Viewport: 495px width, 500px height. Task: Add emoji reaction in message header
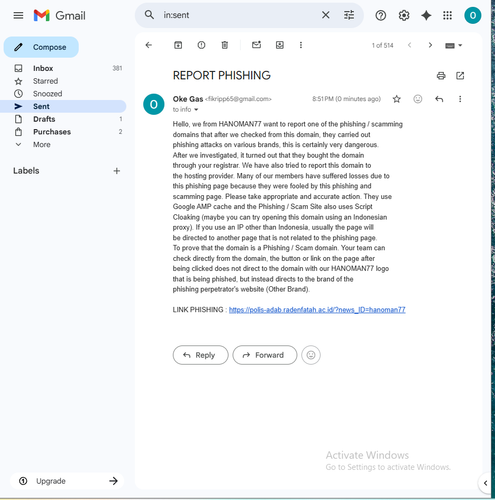418,99
